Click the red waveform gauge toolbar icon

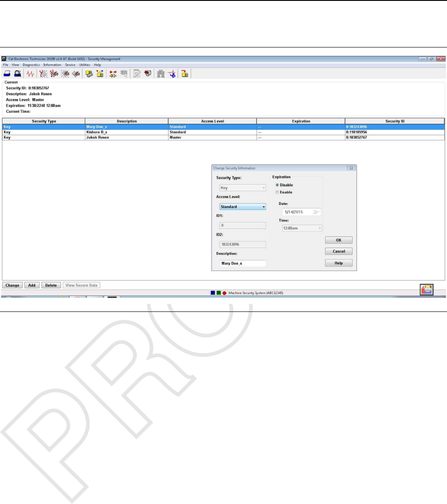(x=148, y=74)
